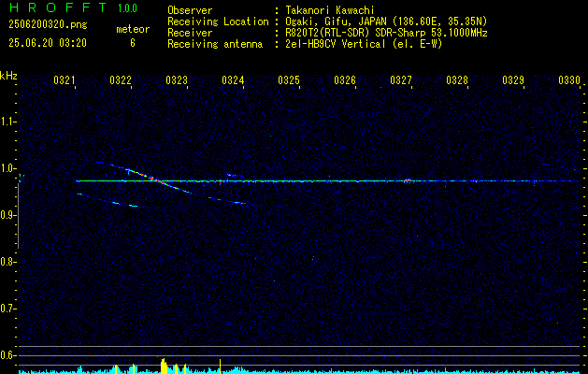Click the 0322 time marker
Screen dimensions: 588x374
pyautogui.click(x=121, y=79)
